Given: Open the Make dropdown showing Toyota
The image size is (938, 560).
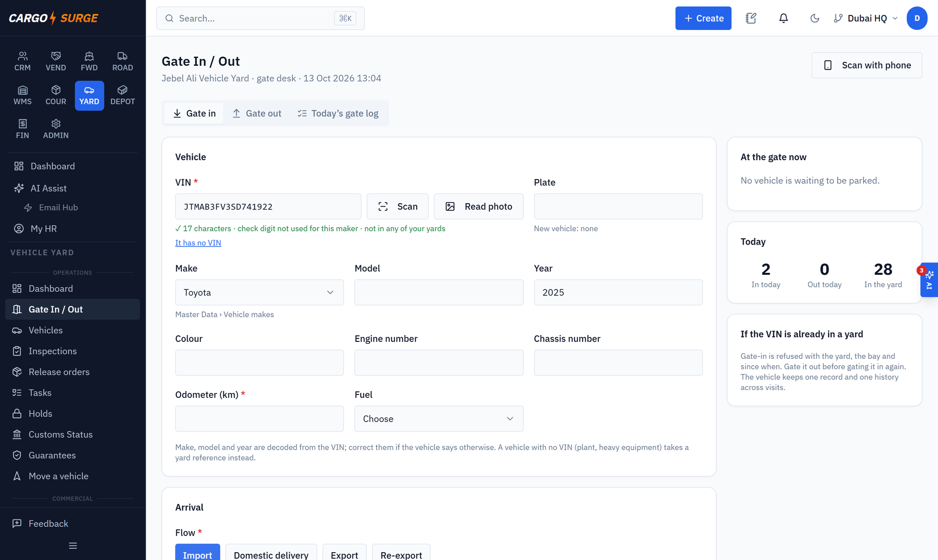Looking at the screenshot, I should (x=259, y=292).
